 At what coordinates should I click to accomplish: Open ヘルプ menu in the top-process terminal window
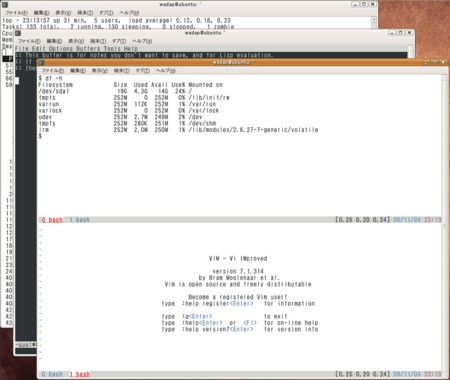click(129, 13)
